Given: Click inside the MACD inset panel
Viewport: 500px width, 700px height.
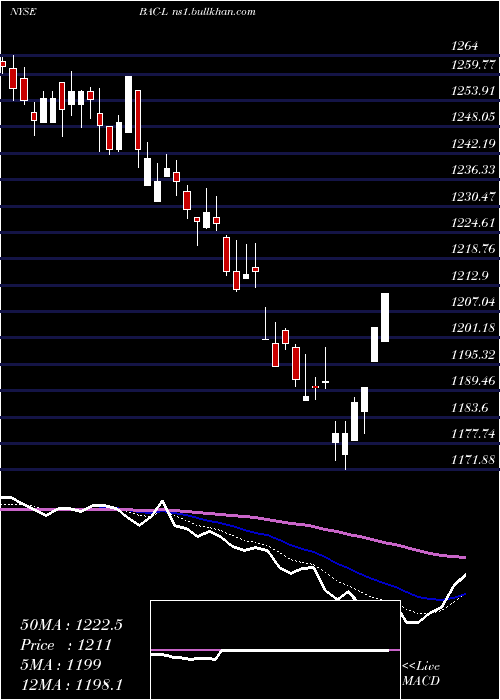Looking at the screenshot, I should [x=275, y=650].
